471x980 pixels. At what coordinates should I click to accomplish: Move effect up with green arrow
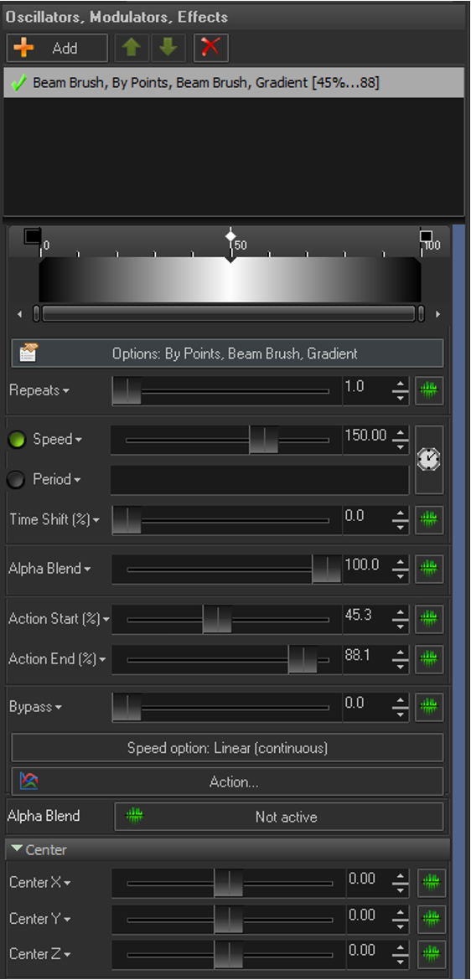(x=132, y=48)
